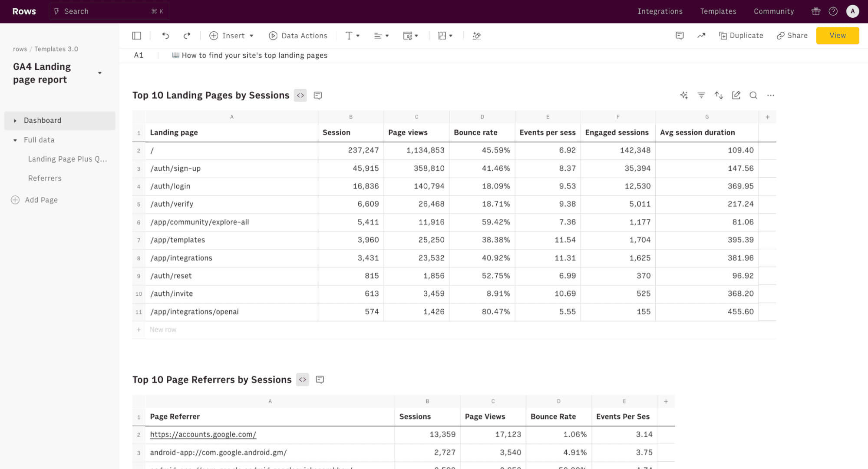Open the gift icon in header
Viewport: 868px width, 469px height.
click(816, 11)
